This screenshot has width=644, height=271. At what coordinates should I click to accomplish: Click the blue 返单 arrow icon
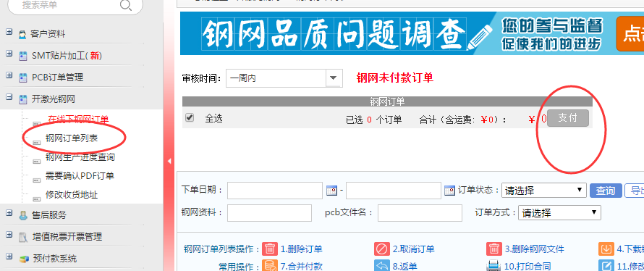pyautogui.click(x=382, y=266)
